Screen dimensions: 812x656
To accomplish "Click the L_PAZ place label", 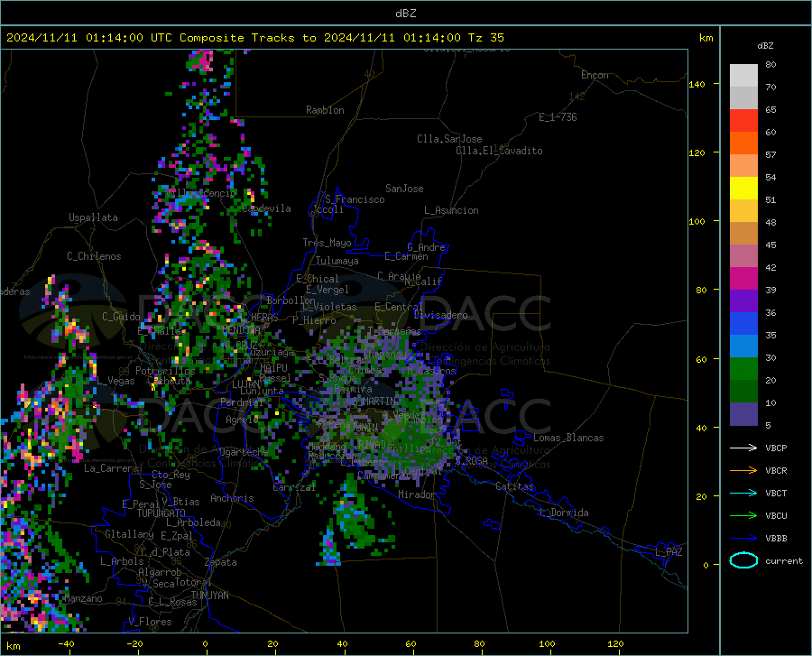I will pyautogui.click(x=669, y=552).
